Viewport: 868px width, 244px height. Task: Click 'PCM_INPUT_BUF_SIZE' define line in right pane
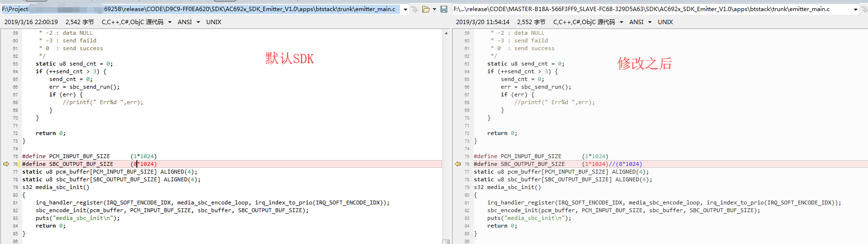541,156
